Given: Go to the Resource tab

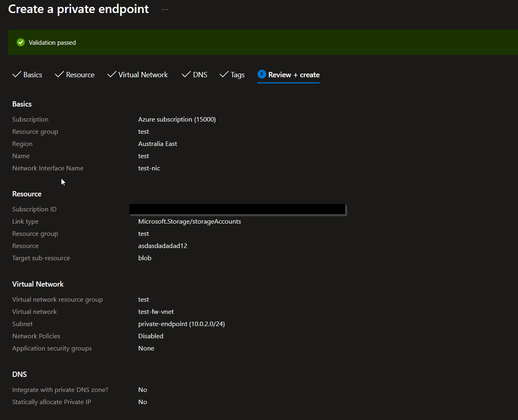Looking at the screenshot, I should tap(80, 75).
